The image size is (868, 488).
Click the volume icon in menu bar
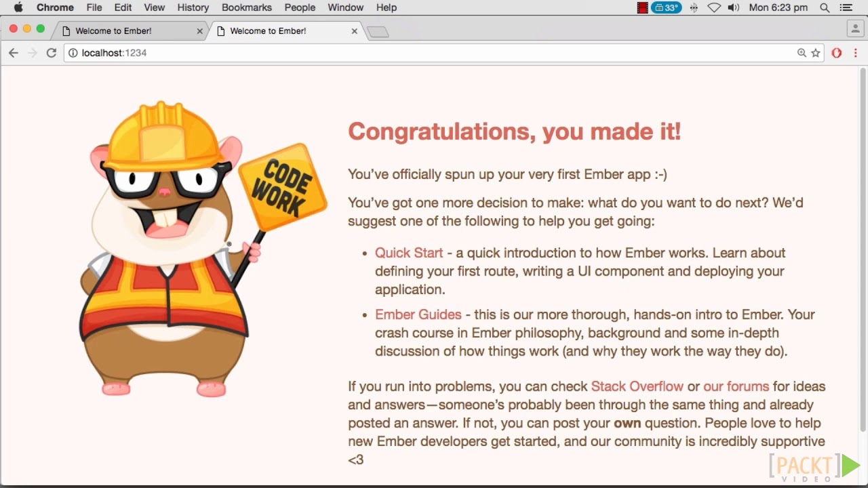[733, 7]
